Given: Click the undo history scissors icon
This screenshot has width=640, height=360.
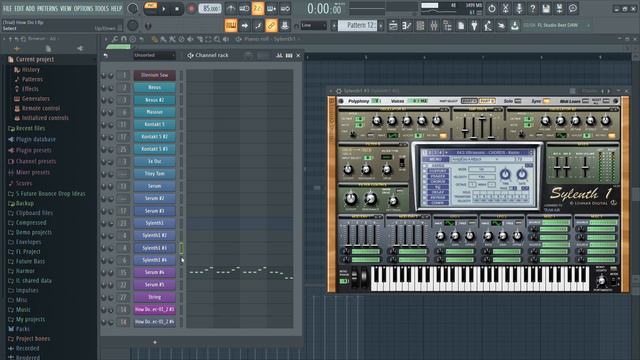Looking at the screenshot, I should click(505, 9).
